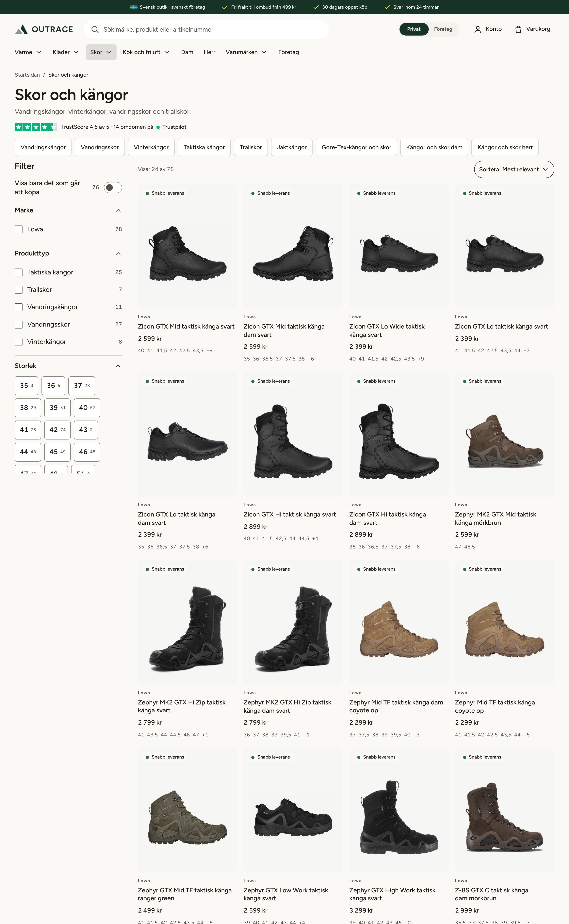Screen dimensions: 569x924
Task: Check the Taktiska kängor filter checkbox
Action: click(x=18, y=272)
